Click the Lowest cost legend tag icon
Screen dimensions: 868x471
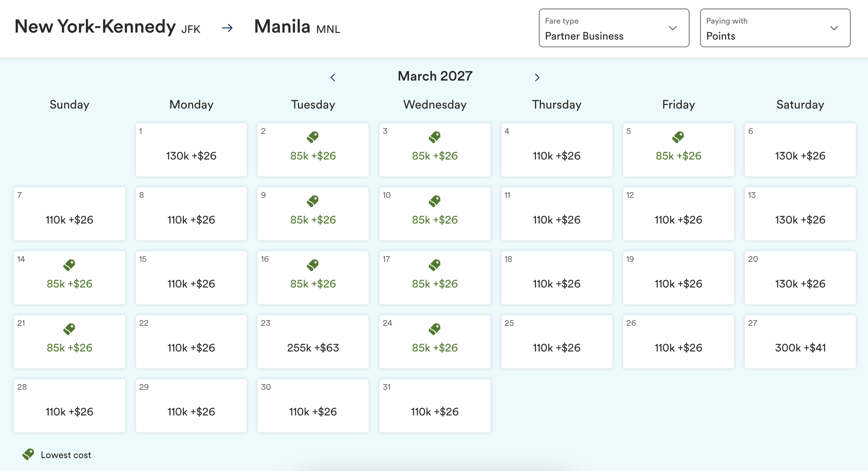click(28, 454)
